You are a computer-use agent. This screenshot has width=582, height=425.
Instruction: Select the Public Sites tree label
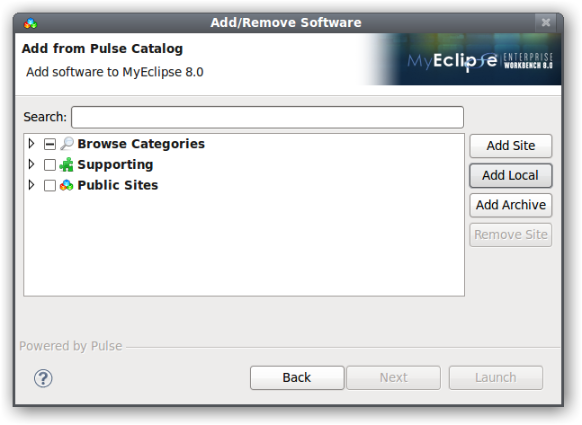coord(118,185)
